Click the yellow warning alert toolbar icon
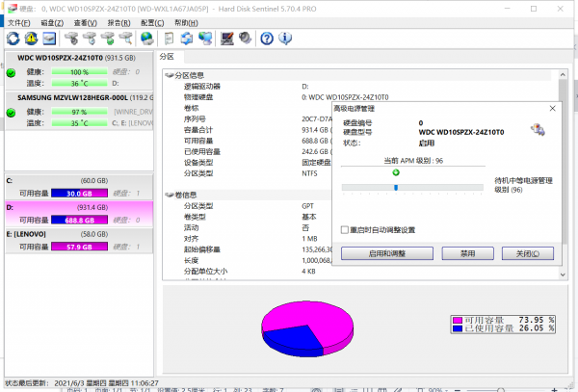 click(31, 39)
